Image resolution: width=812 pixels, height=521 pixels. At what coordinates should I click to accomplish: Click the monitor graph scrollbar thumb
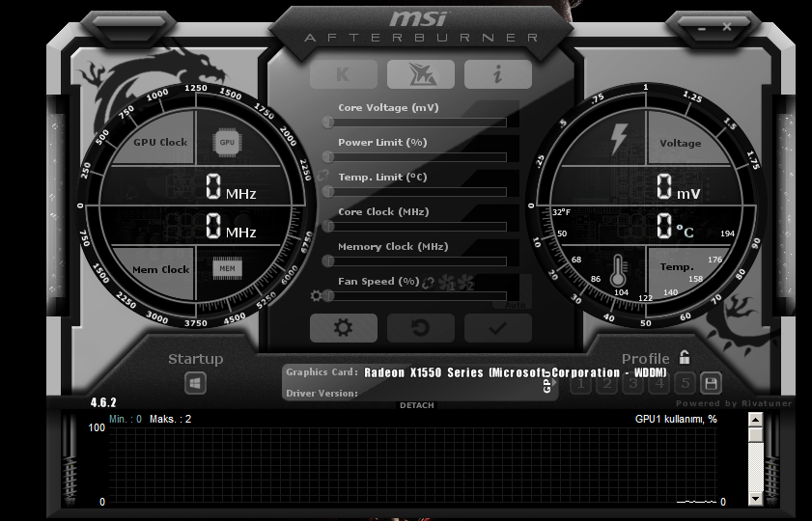(x=756, y=434)
